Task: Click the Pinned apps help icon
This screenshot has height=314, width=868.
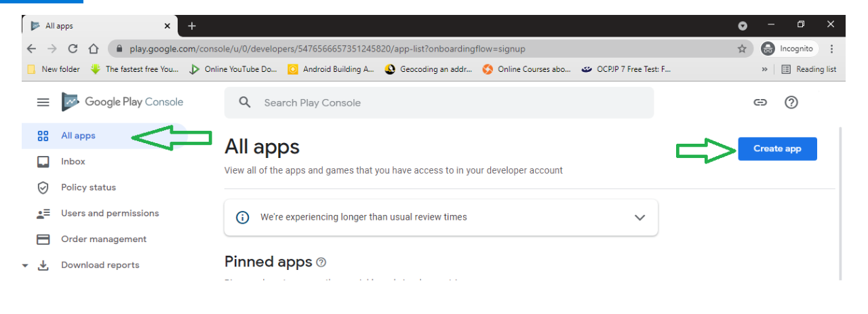Action: pyautogui.click(x=321, y=262)
